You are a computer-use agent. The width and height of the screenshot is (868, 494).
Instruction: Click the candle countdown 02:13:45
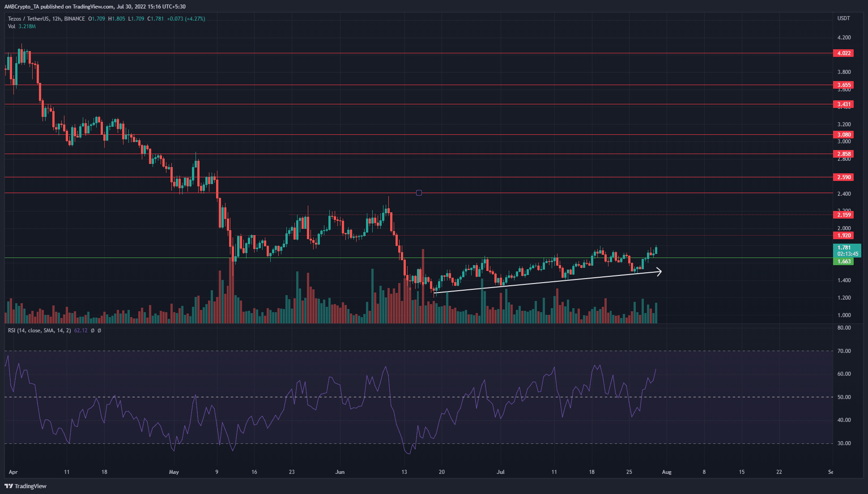click(x=848, y=254)
